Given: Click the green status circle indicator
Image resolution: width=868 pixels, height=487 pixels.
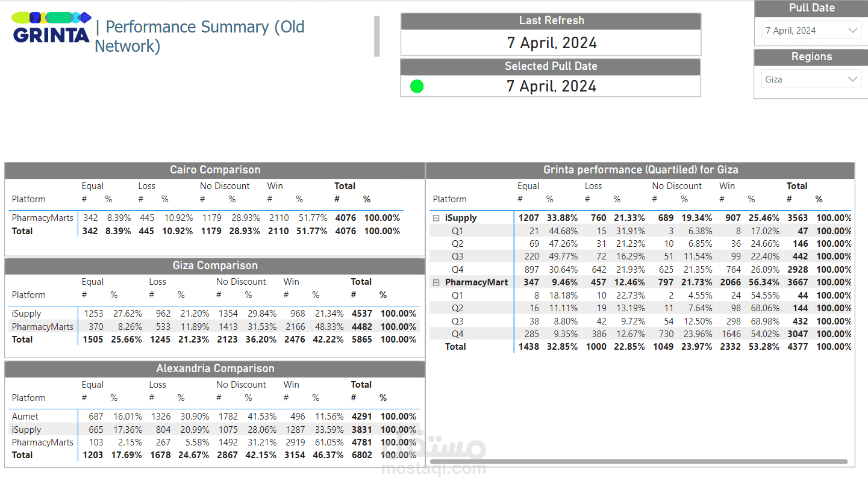Looking at the screenshot, I should click(417, 86).
